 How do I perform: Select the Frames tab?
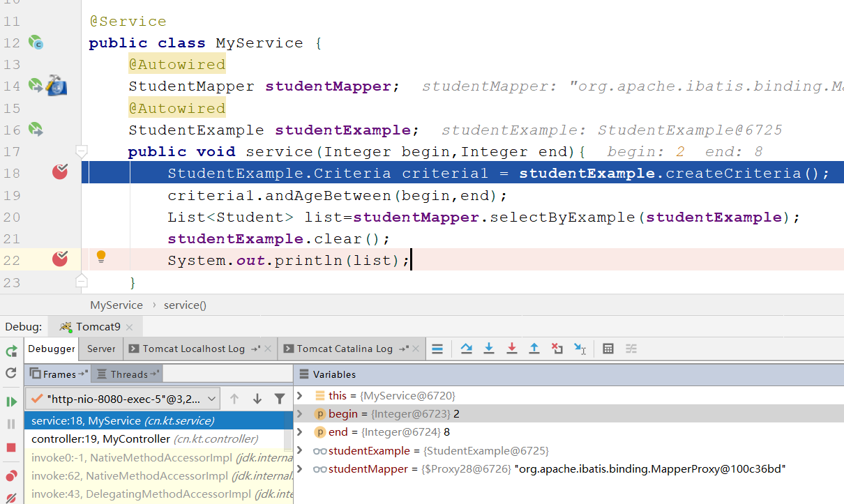tap(58, 374)
